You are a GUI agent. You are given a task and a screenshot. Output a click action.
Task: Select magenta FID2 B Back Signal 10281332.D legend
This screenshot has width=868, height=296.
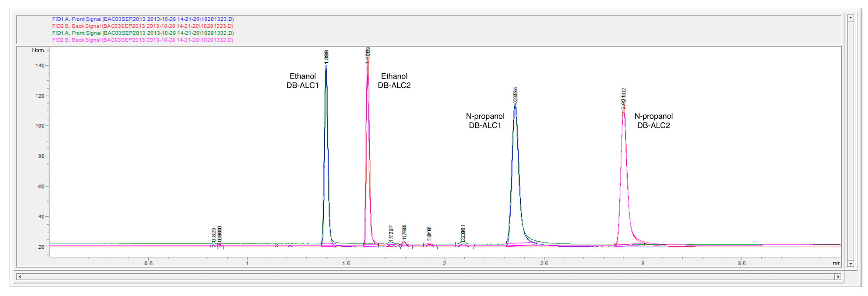tap(142, 40)
